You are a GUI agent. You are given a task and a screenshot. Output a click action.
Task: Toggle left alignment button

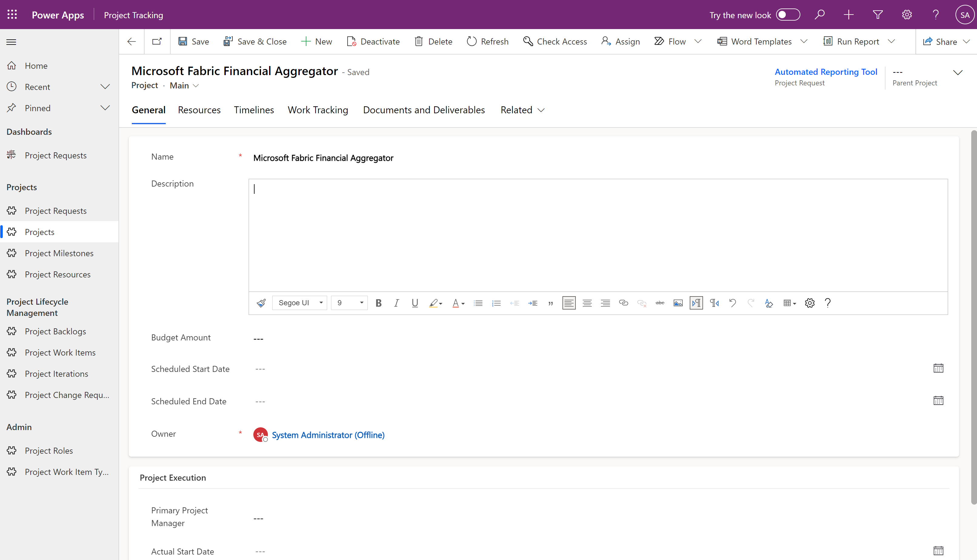point(569,303)
